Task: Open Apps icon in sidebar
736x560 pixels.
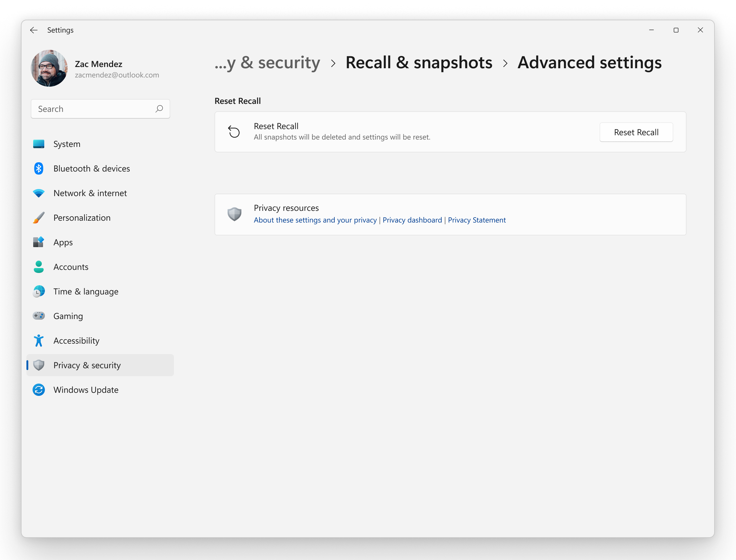Action: pyautogui.click(x=39, y=242)
